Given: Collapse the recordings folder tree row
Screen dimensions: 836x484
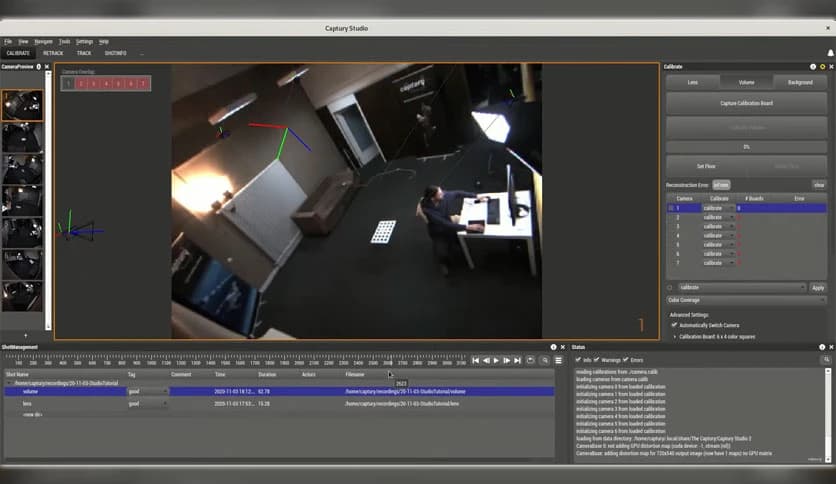Looking at the screenshot, I should 9,383.
